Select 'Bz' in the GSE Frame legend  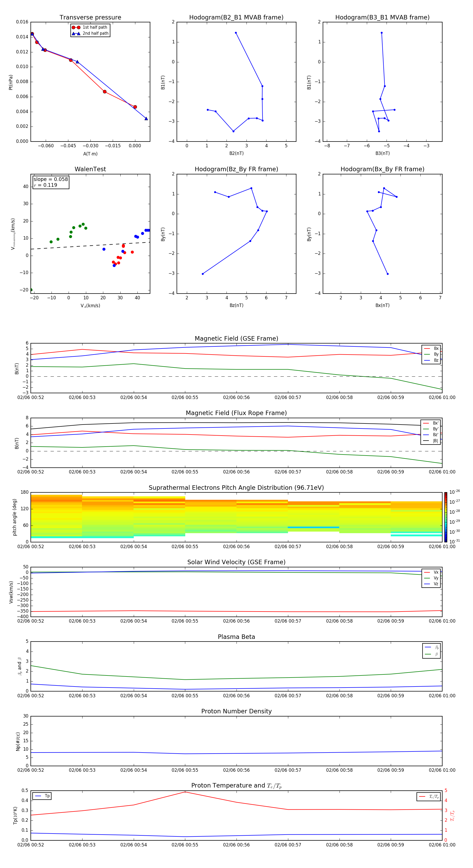tap(431, 360)
